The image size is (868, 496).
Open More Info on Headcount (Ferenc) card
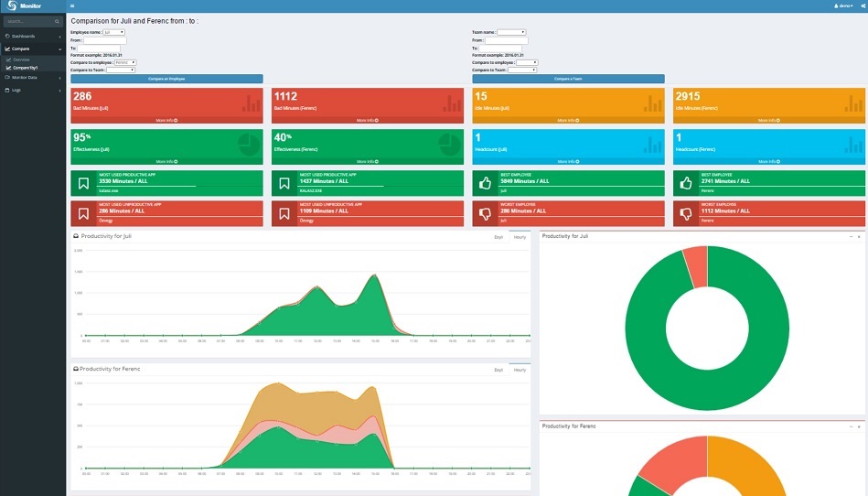pyautogui.click(x=769, y=162)
